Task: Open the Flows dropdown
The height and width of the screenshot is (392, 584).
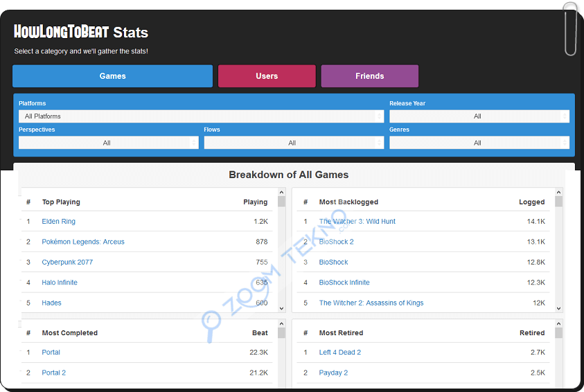Action: (294, 143)
